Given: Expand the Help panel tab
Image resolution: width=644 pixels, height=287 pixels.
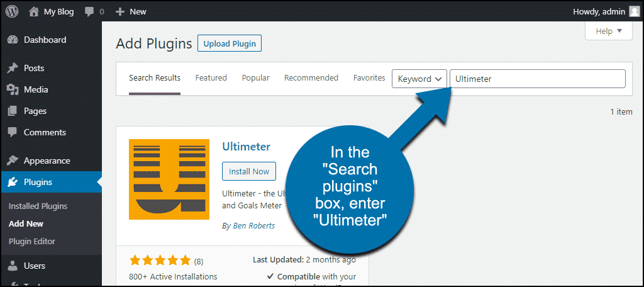Looking at the screenshot, I should [x=608, y=31].
